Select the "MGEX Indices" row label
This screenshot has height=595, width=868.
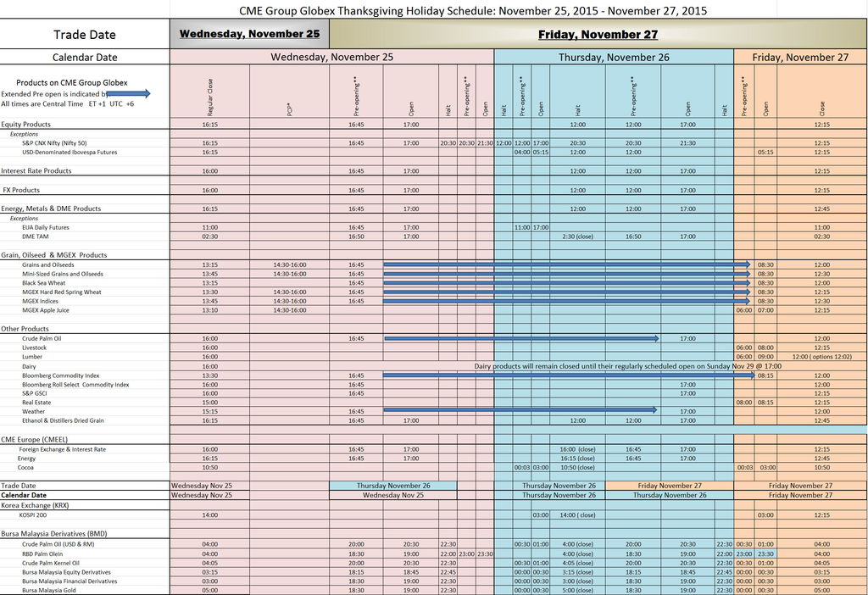[x=41, y=301]
